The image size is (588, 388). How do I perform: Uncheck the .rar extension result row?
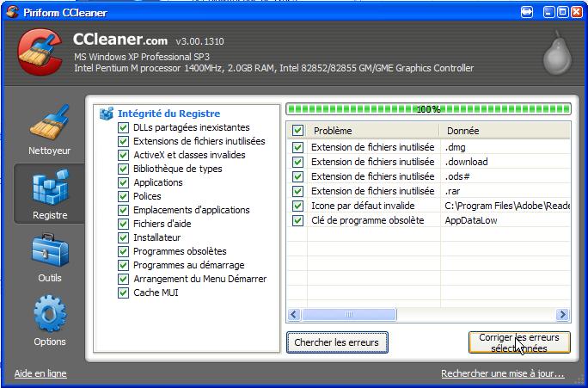(298, 191)
